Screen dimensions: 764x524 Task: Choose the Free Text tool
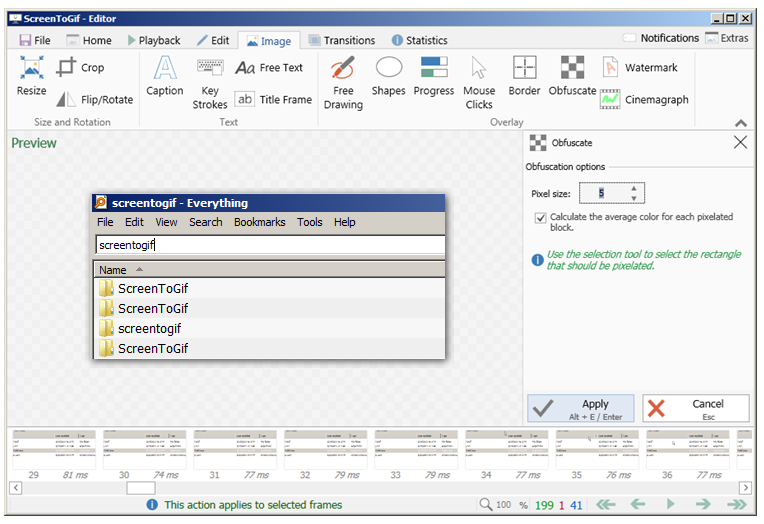(x=269, y=68)
